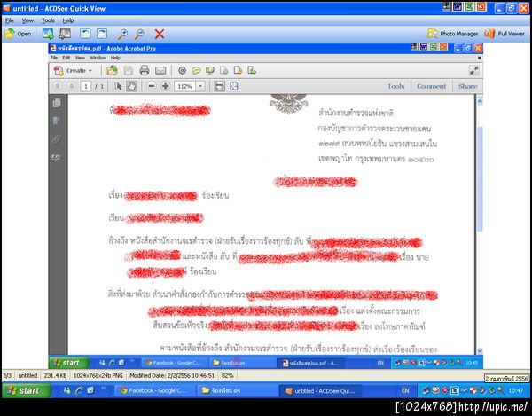Viewport: 532px width, 416px height.
Task: Switch to Full Viewer in ACDSee
Action: pyautogui.click(x=505, y=34)
